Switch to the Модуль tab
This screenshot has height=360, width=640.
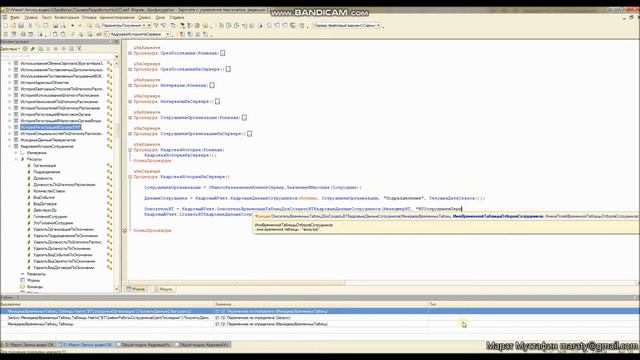(163, 289)
